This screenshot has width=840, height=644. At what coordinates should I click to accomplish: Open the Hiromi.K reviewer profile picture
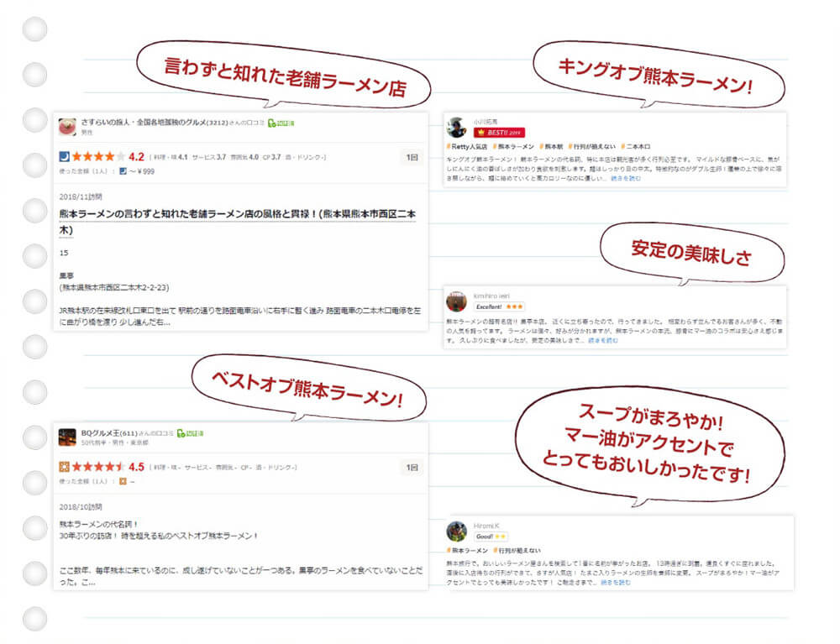(x=456, y=531)
